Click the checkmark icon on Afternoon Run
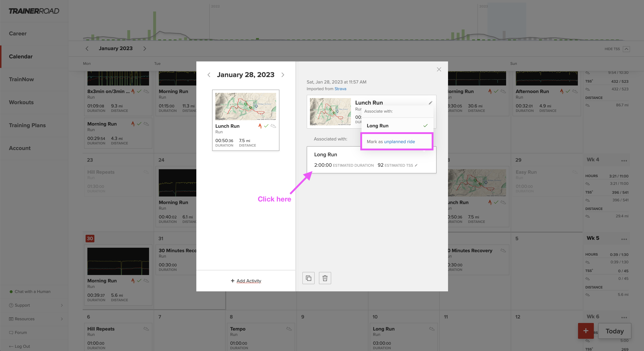This screenshot has width=644, height=351. click(x=568, y=91)
